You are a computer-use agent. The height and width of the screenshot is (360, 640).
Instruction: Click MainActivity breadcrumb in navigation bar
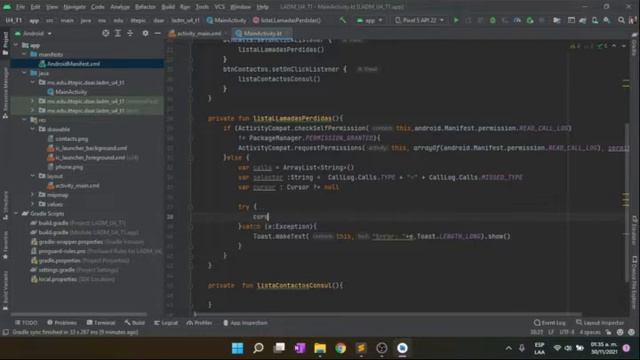pos(227,20)
